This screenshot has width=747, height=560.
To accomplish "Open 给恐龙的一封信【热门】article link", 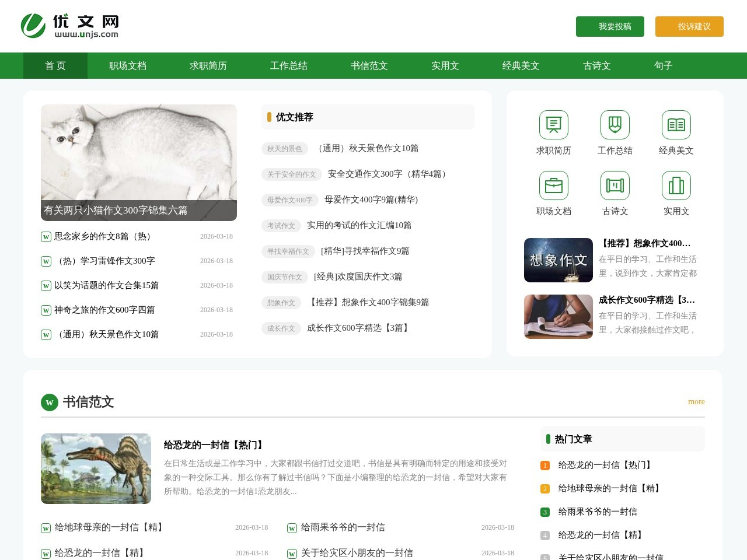I will click(213, 444).
